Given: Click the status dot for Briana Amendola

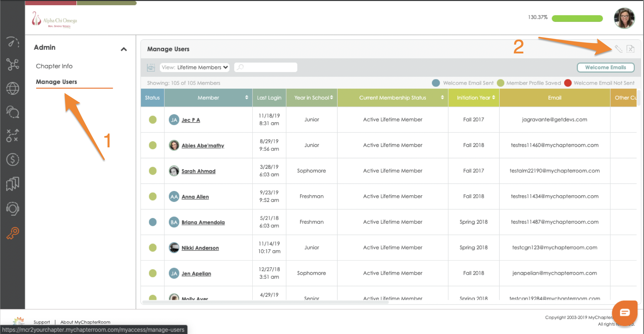Looking at the screenshot, I should coord(153,222).
